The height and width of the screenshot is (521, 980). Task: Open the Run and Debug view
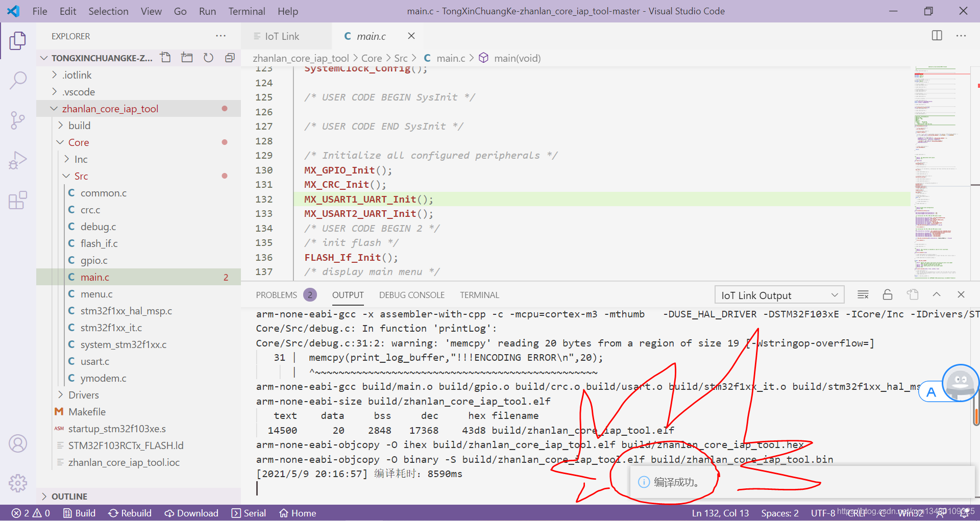[18, 160]
